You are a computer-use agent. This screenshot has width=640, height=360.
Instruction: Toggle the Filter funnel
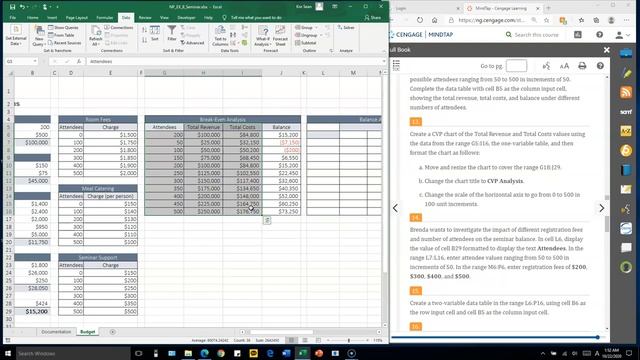(x=172, y=33)
